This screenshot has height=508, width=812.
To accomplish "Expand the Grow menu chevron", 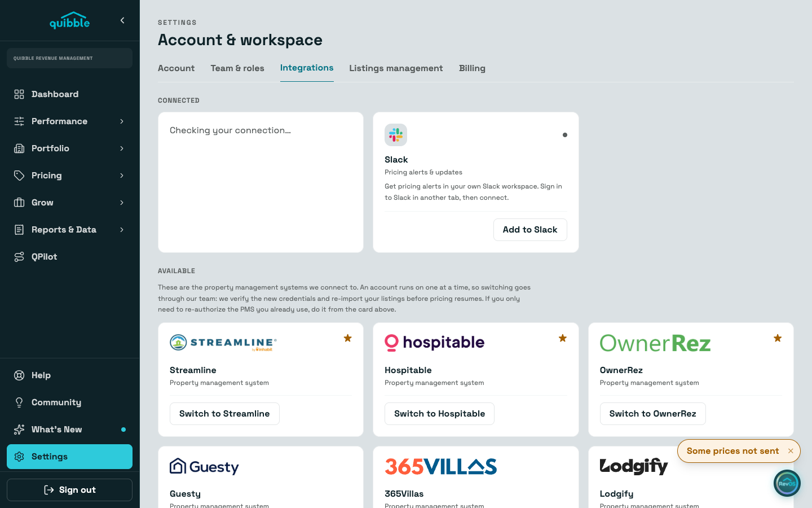I will 122,203.
